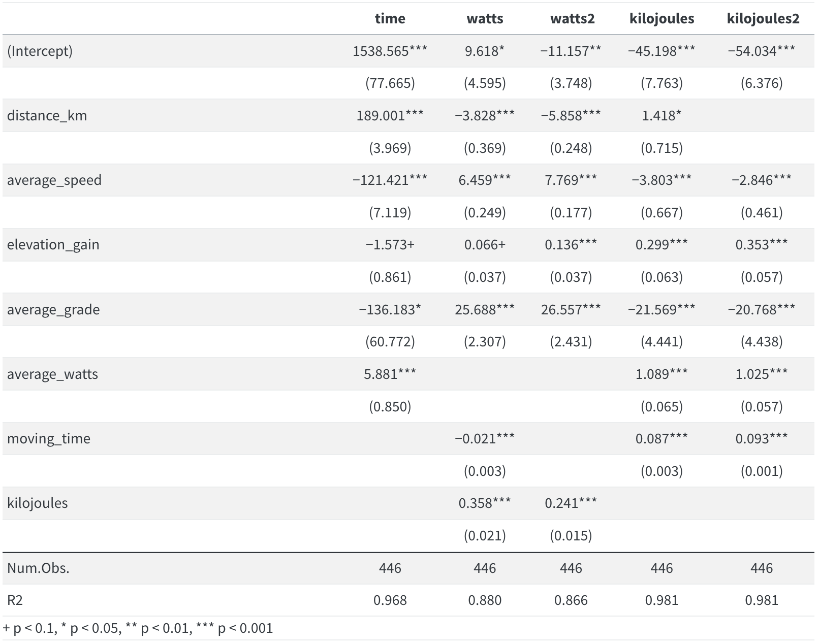Image resolution: width=819 pixels, height=644 pixels.
Task: Click the "watts2" column header
Action: (x=572, y=19)
